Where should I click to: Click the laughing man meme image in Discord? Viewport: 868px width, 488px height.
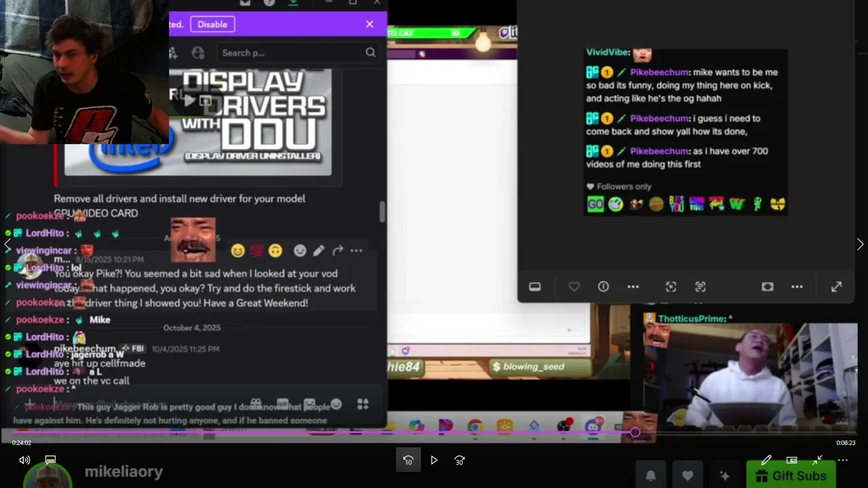point(193,239)
